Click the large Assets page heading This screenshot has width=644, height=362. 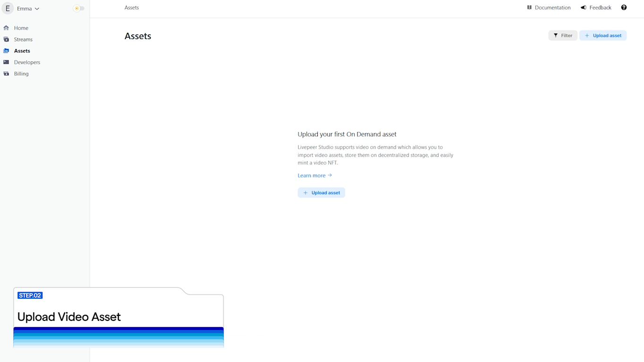[138, 36]
